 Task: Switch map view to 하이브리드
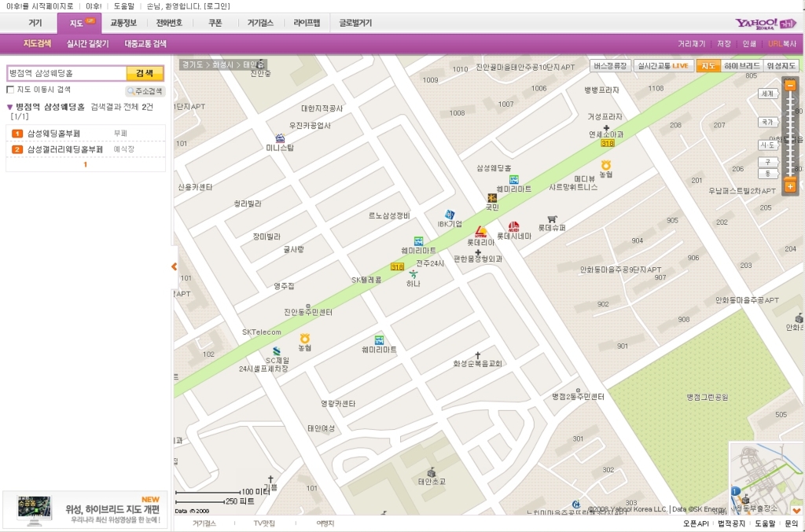point(741,66)
